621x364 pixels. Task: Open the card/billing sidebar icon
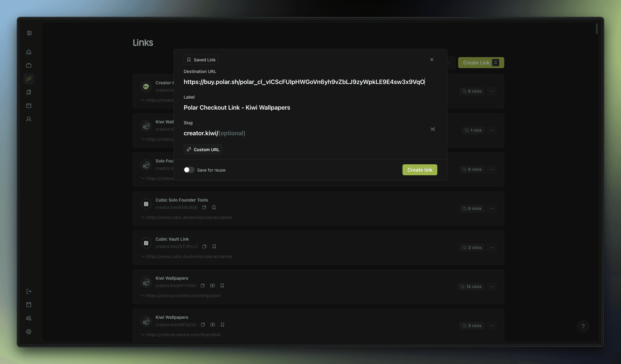coord(29,106)
